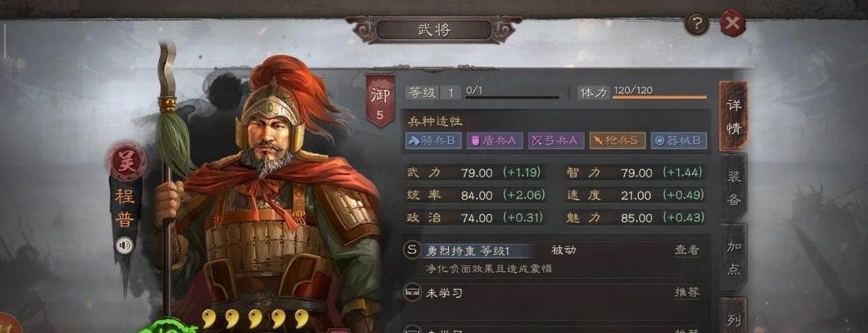Viewport: 868px width, 333px height.
Task: Open the help question mark icon
Action: [697, 24]
